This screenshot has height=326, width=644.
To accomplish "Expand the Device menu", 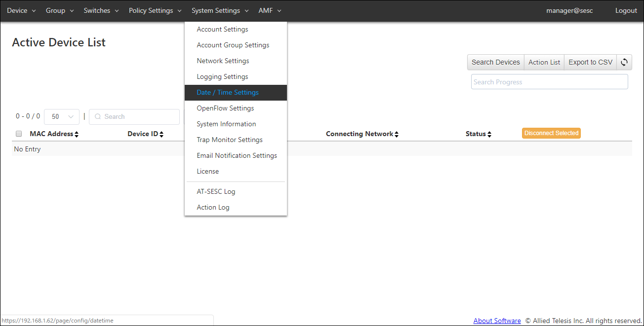I will (x=21, y=10).
